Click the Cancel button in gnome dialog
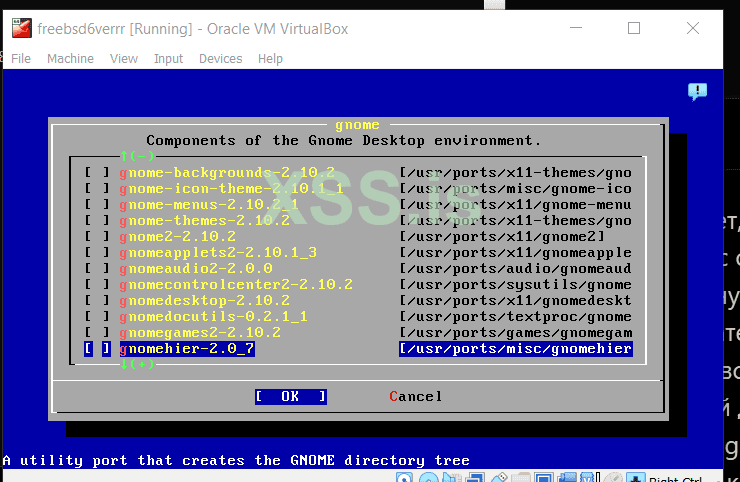 [415, 397]
